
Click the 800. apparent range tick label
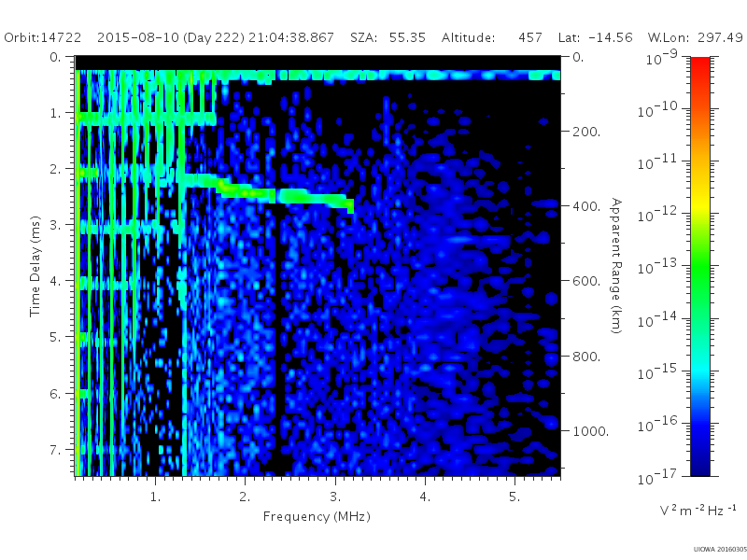point(586,357)
